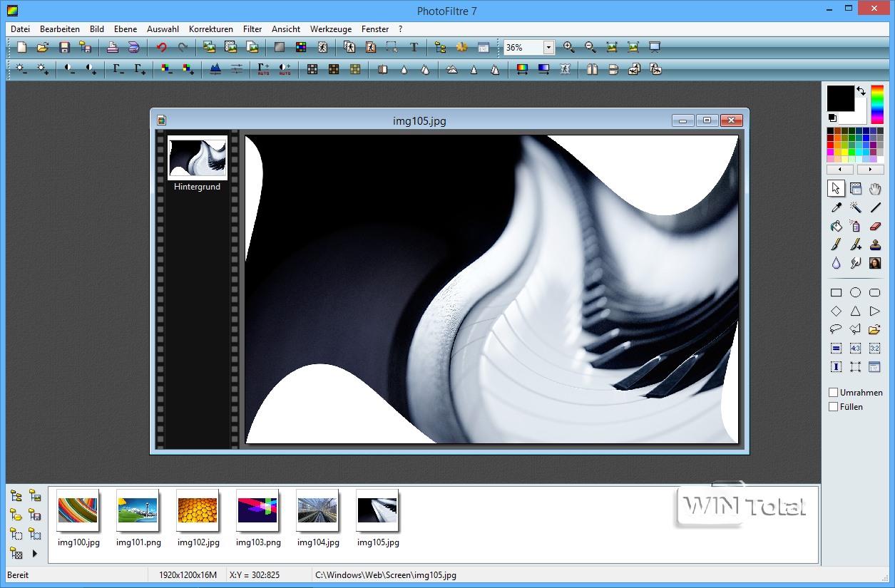Screen dimensions: 895x588
Task: Select the Paint Bucket fill tool
Action: click(837, 226)
